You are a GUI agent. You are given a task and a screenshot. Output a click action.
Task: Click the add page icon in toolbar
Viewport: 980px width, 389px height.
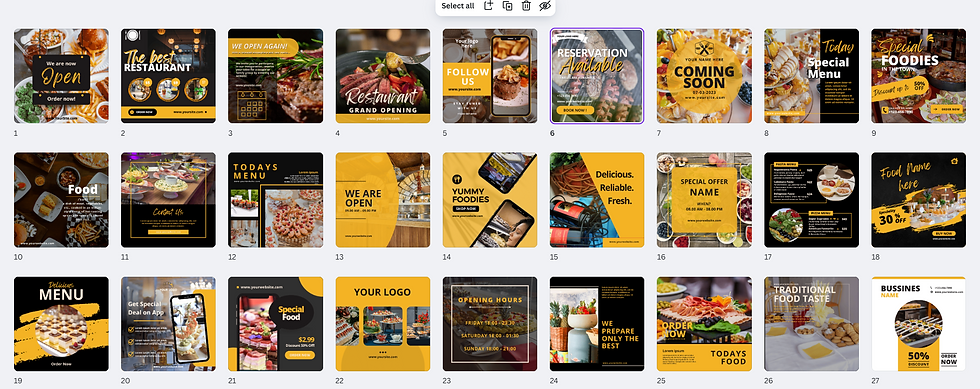click(x=489, y=6)
